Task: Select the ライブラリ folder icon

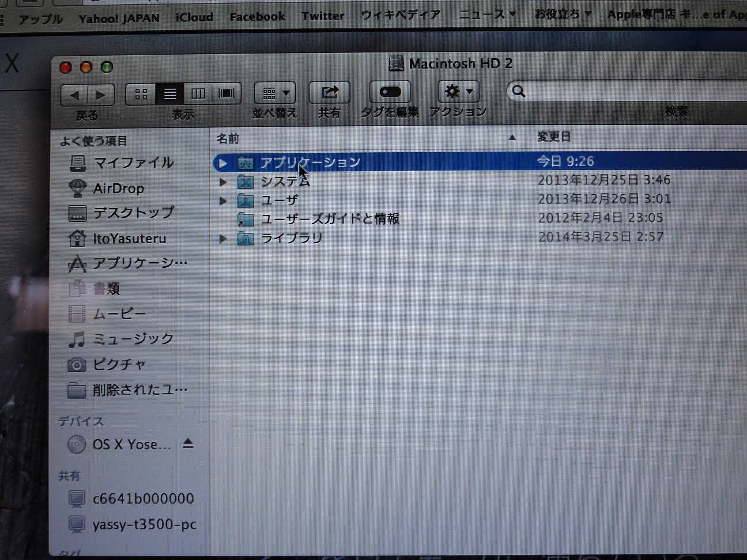Action: click(x=246, y=238)
